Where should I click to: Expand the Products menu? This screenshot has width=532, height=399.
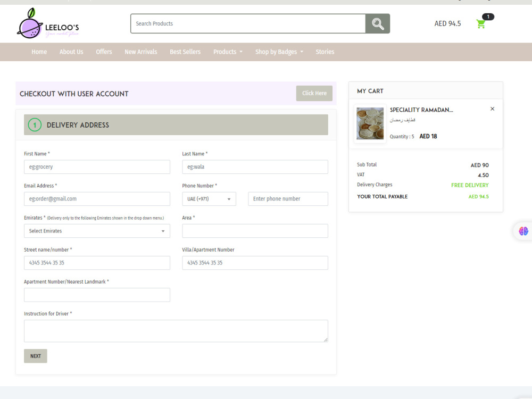228,52
